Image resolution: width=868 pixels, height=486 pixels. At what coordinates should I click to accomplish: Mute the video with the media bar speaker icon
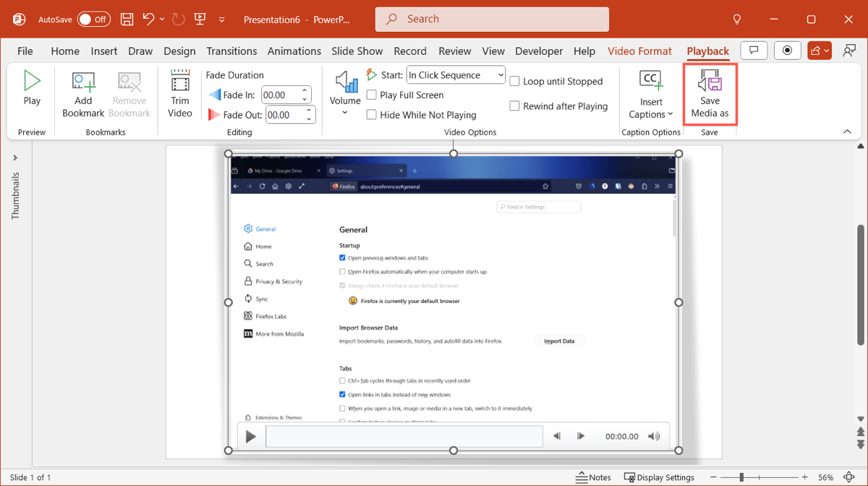[x=654, y=436]
